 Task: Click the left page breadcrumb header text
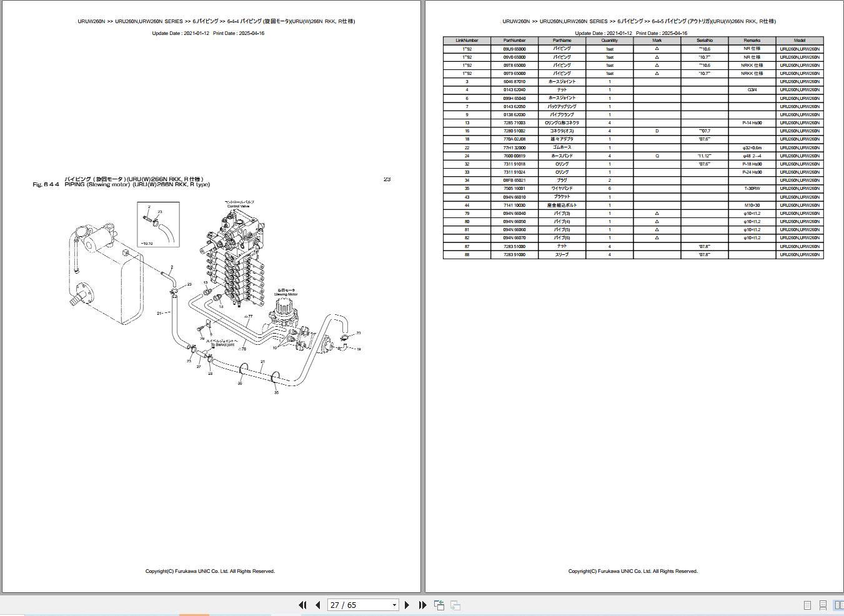pos(216,21)
